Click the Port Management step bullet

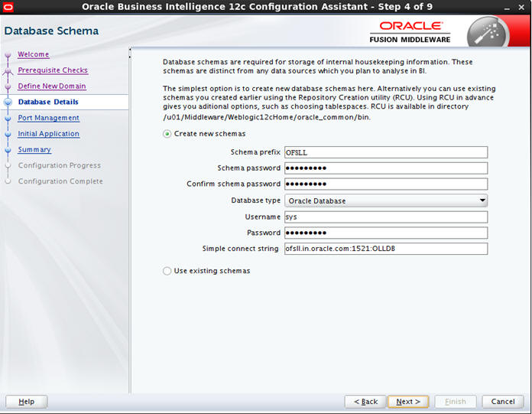(x=8, y=118)
